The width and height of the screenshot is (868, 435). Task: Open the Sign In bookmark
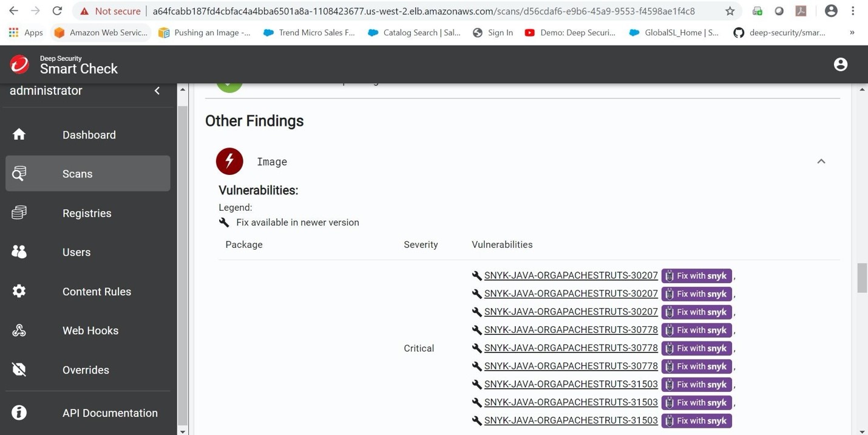click(493, 33)
